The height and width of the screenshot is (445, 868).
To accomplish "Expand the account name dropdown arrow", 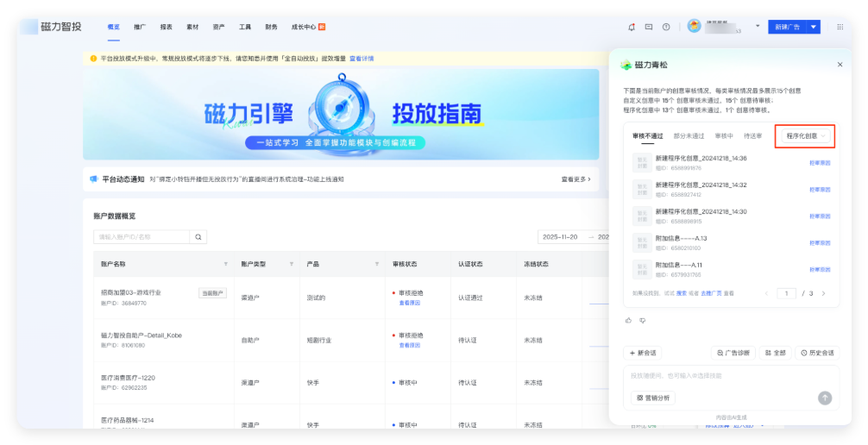I will (x=758, y=26).
